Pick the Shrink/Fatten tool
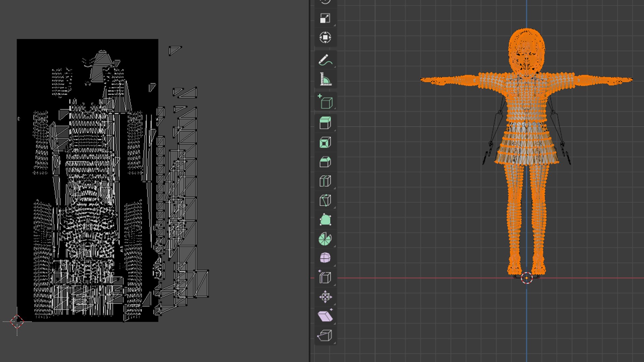Image resolution: width=644 pixels, height=362 pixels. coord(325,297)
